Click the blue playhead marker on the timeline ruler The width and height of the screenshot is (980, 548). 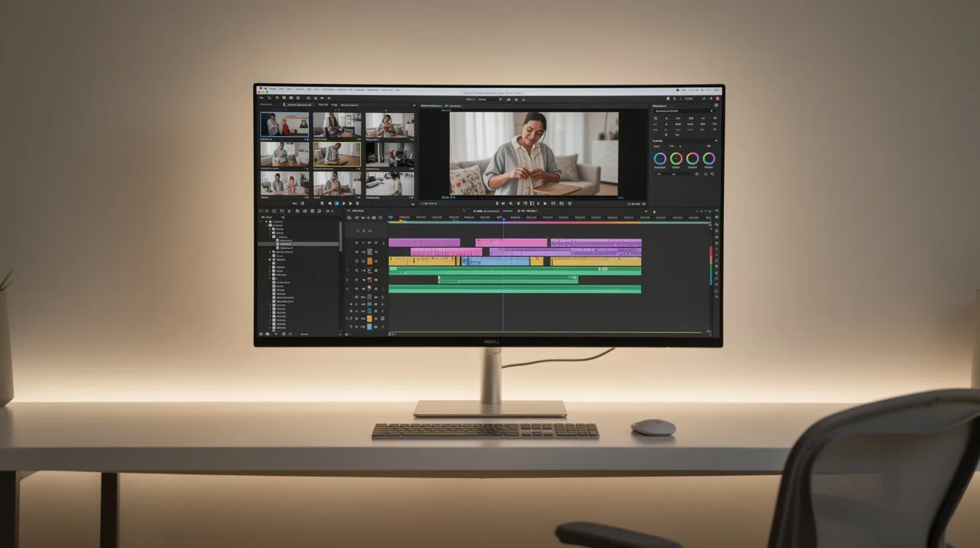[x=504, y=219]
